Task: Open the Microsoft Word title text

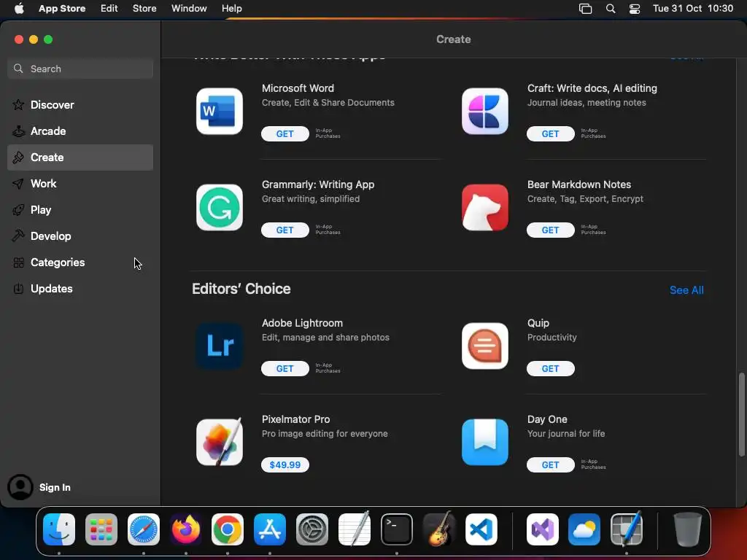Action: click(x=298, y=88)
